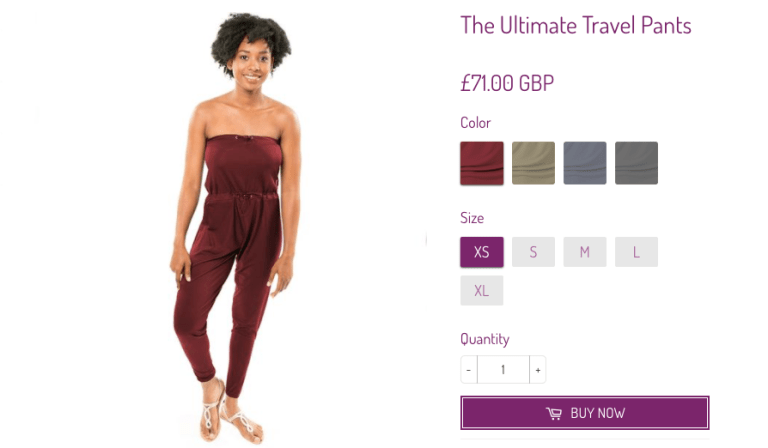Click the Color section label

475,122
